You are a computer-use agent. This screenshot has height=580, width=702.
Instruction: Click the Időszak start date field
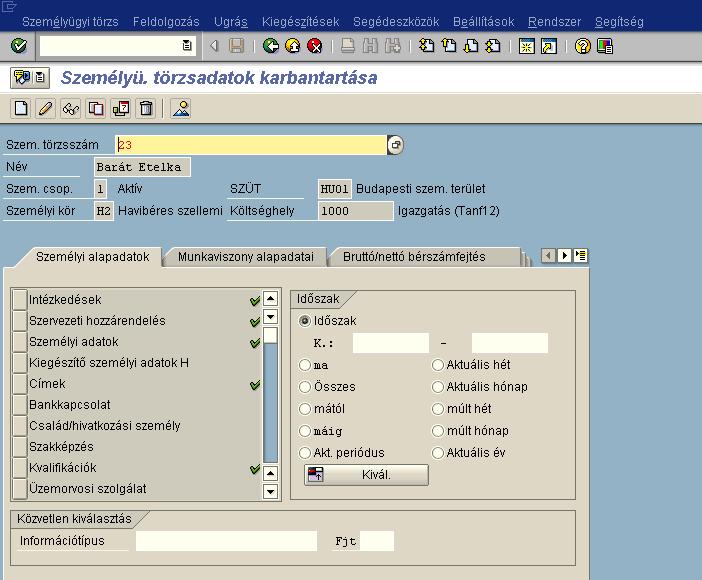[x=391, y=343]
